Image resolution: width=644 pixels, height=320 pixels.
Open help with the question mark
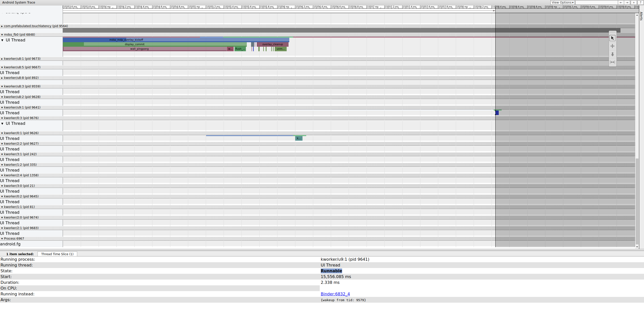[x=640, y=3]
